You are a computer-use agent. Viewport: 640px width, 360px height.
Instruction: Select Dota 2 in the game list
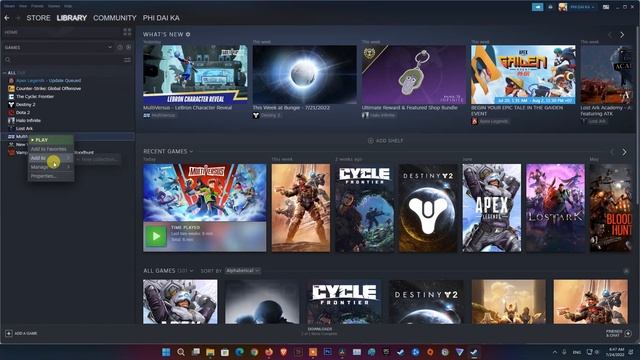[x=19, y=112]
